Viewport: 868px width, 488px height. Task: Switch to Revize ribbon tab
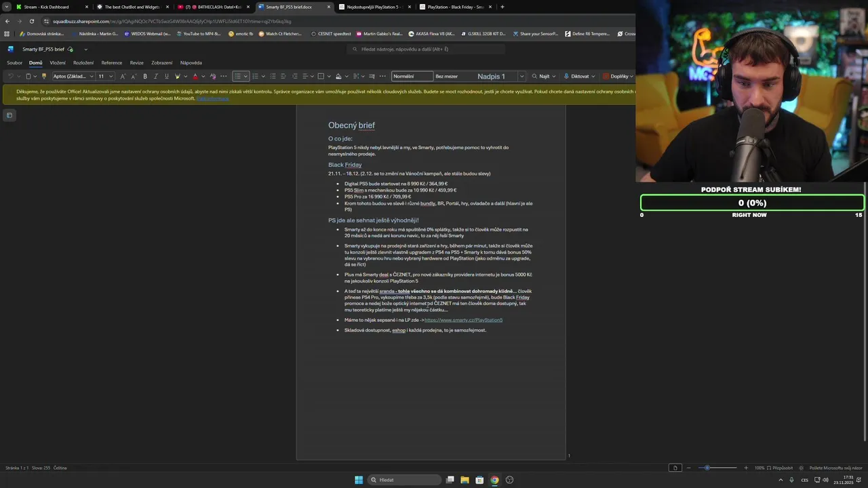[x=137, y=62]
